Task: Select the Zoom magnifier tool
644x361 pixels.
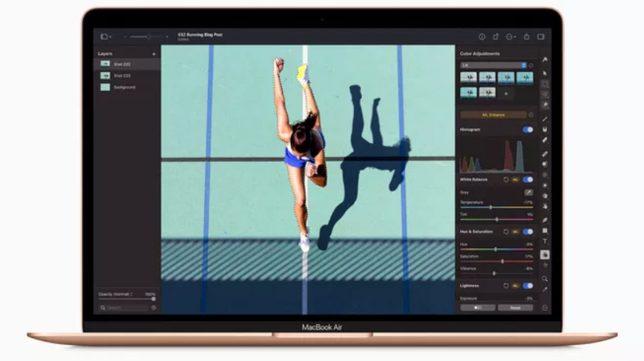Action: click(545, 279)
